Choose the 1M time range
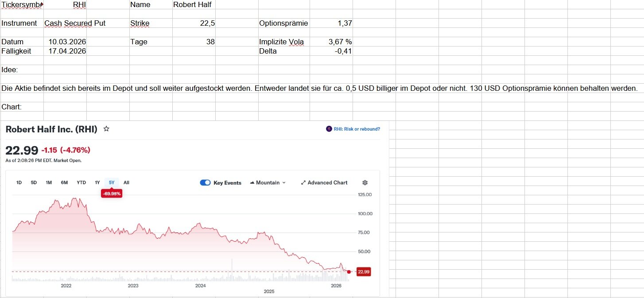 pyautogui.click(x=49, y=182)
